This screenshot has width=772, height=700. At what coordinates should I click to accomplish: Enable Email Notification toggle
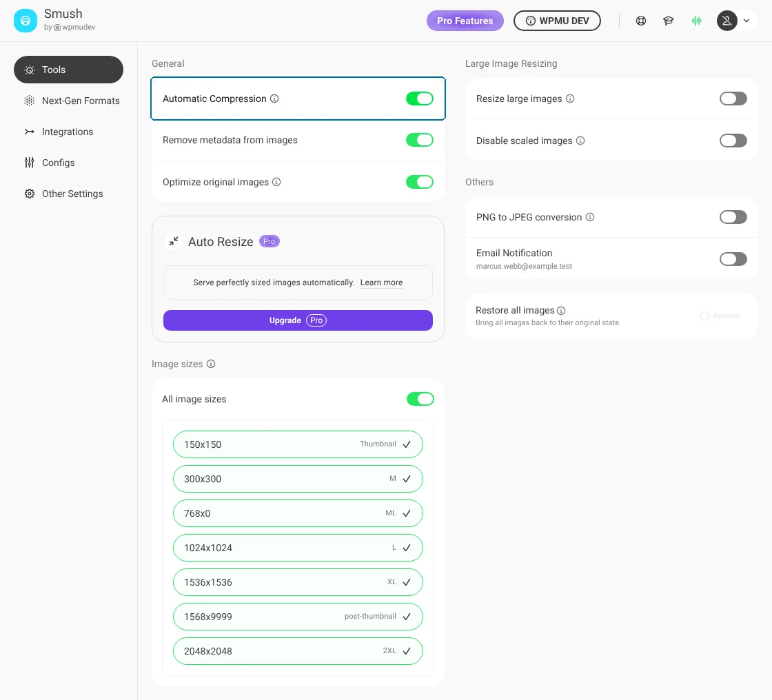(x=733, y=259)
